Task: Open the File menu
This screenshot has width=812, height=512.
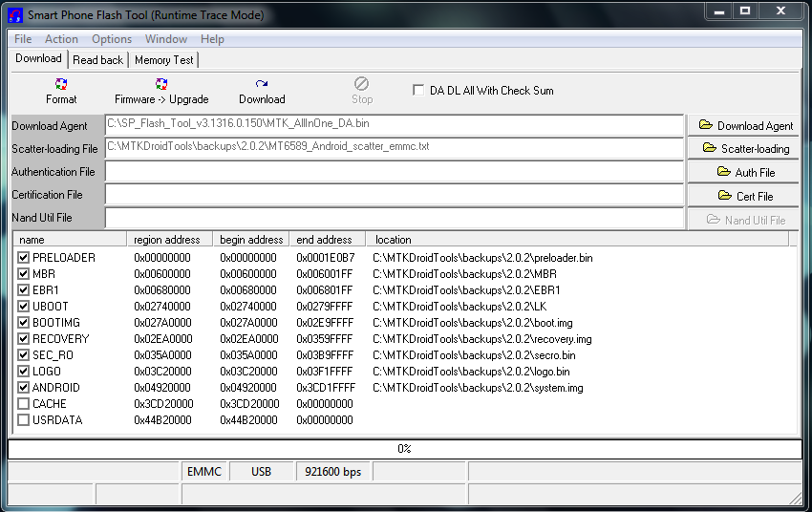Action: pos(23,39)
